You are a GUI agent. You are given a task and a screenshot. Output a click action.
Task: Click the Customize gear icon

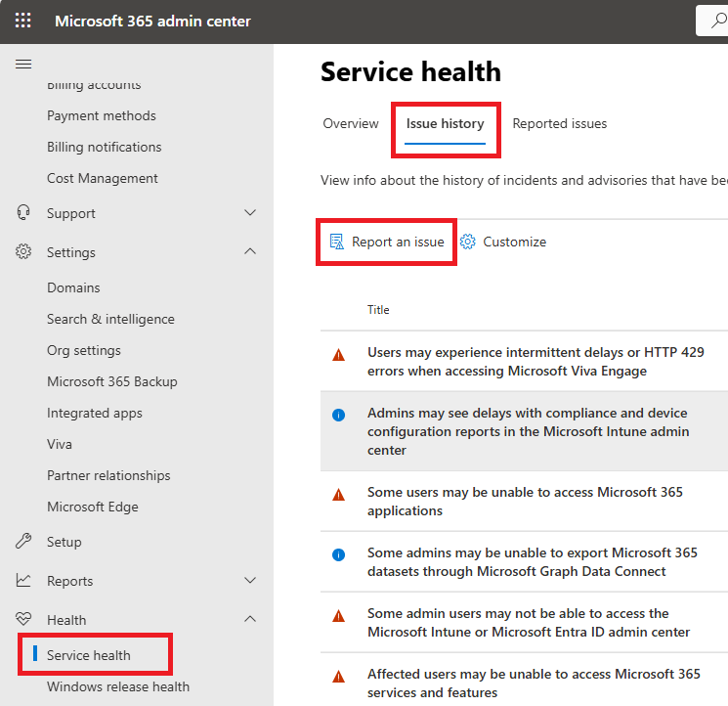click(x=468, y=242)
